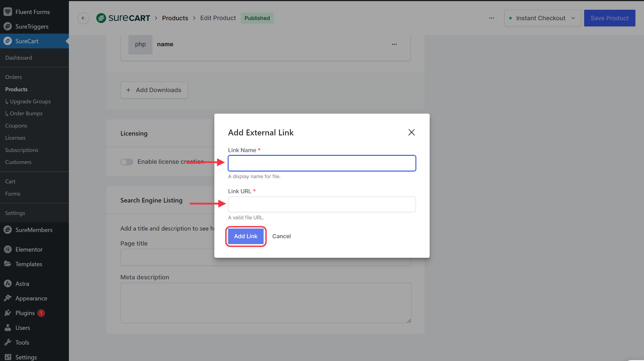
Task: Toggle Enable license creation switch
Action: (127, 162)
